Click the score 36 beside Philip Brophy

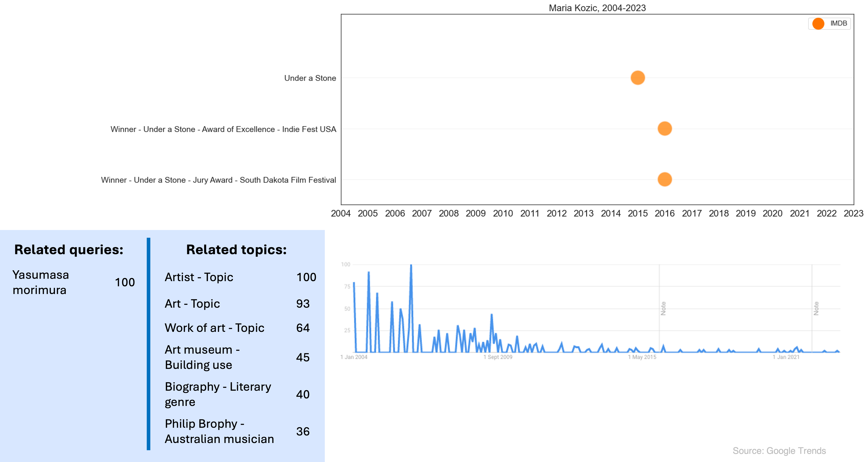(303, 431)
